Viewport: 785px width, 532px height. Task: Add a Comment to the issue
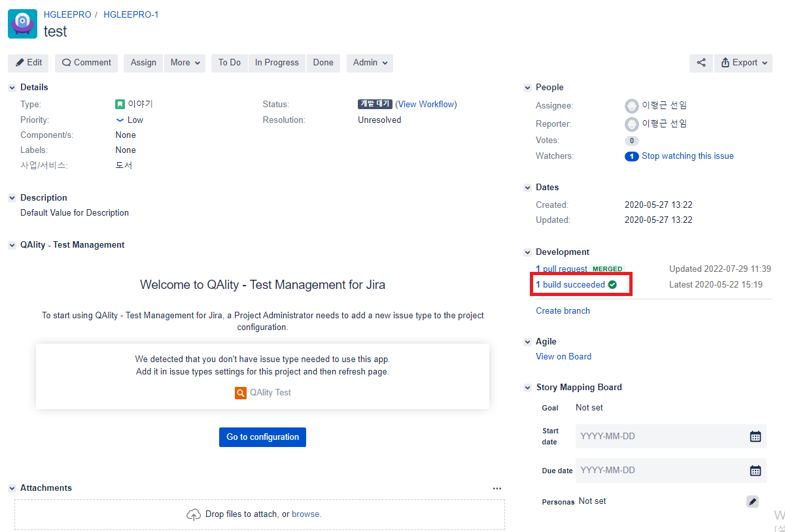coord(86,63)
